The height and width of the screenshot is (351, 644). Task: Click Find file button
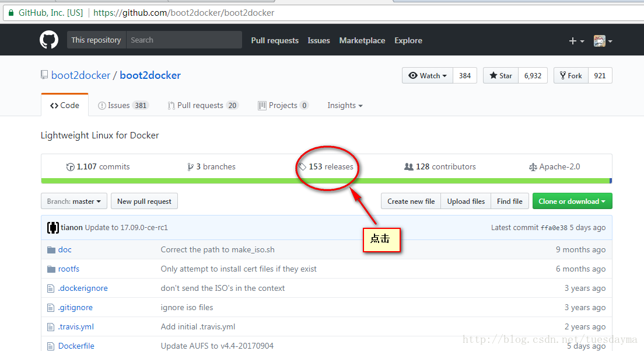[x=510, y=201]
